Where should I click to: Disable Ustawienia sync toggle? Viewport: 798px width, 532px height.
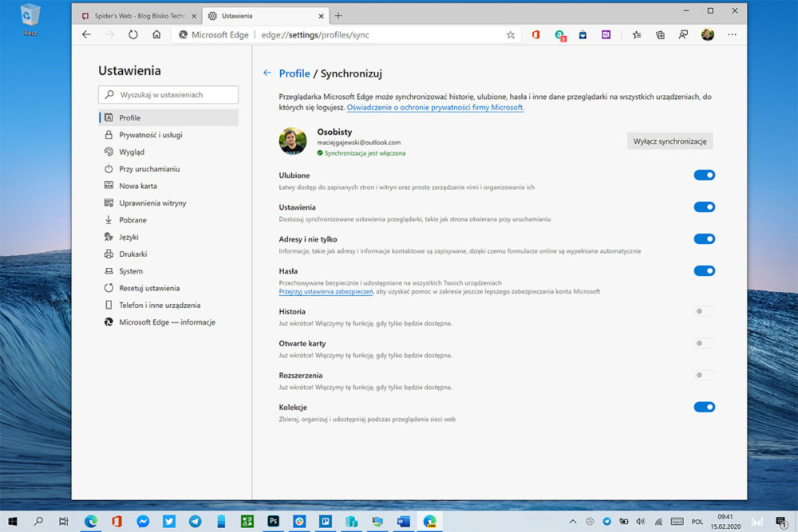pos(705,207)
